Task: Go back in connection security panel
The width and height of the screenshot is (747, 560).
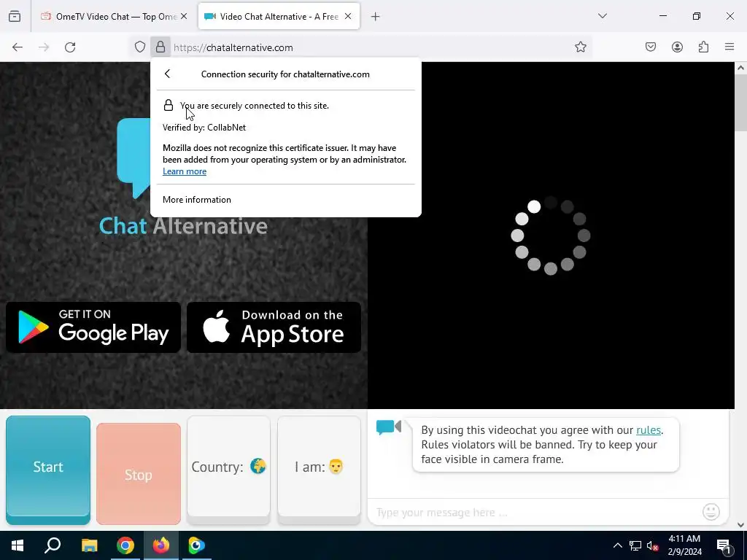Action: (167, 74)
